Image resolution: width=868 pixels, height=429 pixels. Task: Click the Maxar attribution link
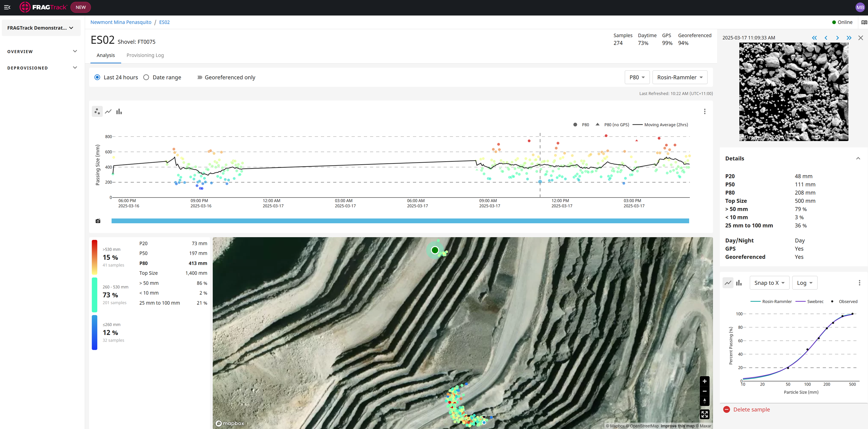(x=704, y=426)
